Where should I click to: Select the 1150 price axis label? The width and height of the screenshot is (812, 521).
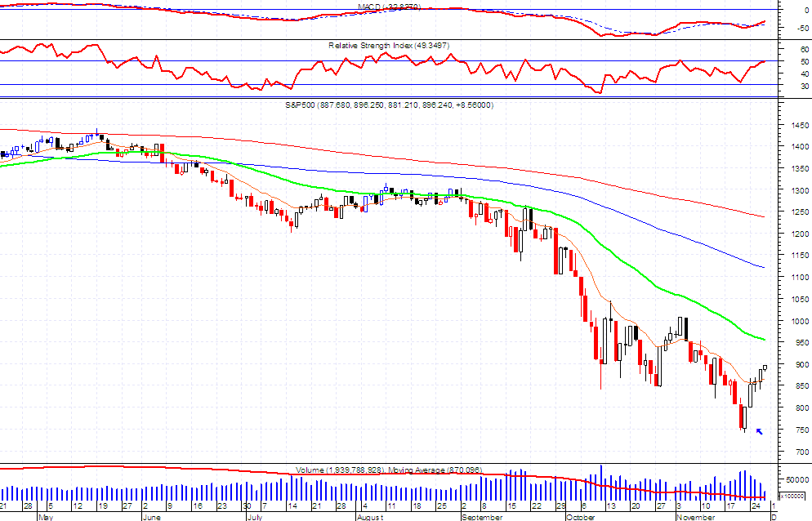800,256
